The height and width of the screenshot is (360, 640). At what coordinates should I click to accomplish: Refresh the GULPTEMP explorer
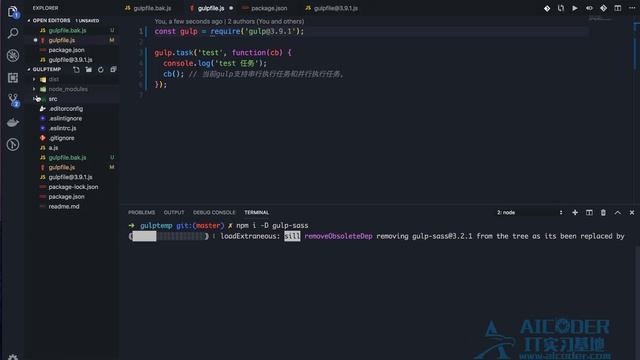pos(101,69)
